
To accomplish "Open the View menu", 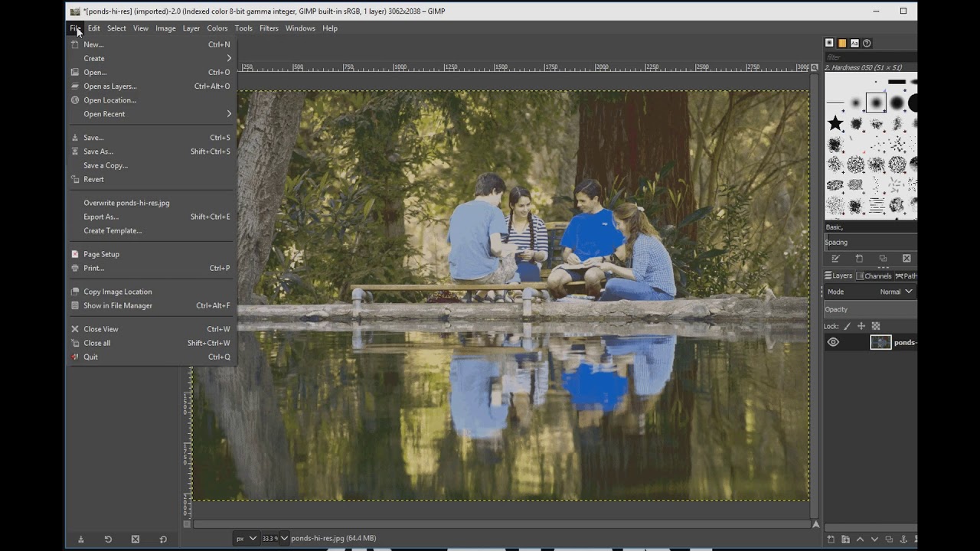I will coord(141,28).
